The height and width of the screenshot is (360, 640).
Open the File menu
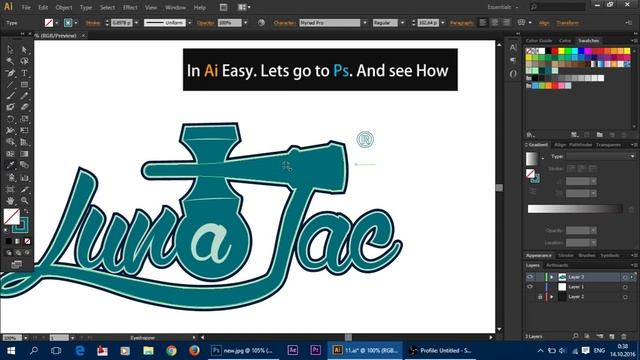(x=26, y=7)
